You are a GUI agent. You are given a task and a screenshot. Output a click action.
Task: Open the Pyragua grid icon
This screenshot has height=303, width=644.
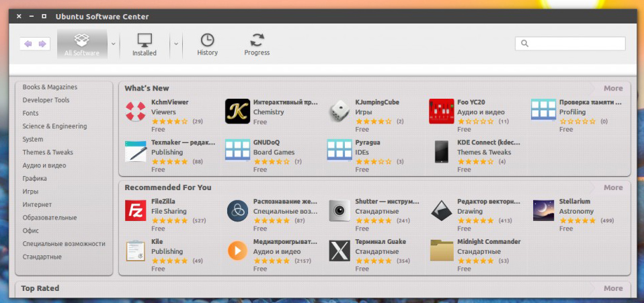coord(339,150)
